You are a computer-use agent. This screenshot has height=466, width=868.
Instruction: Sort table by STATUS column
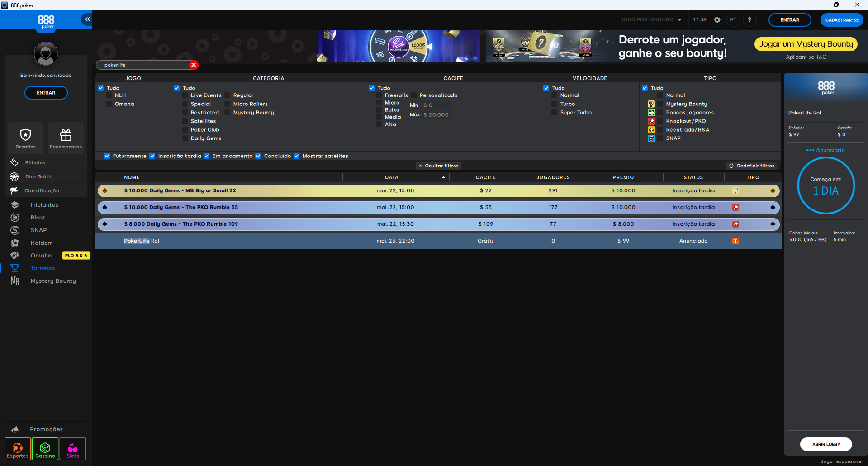click(x=693, y=177)
